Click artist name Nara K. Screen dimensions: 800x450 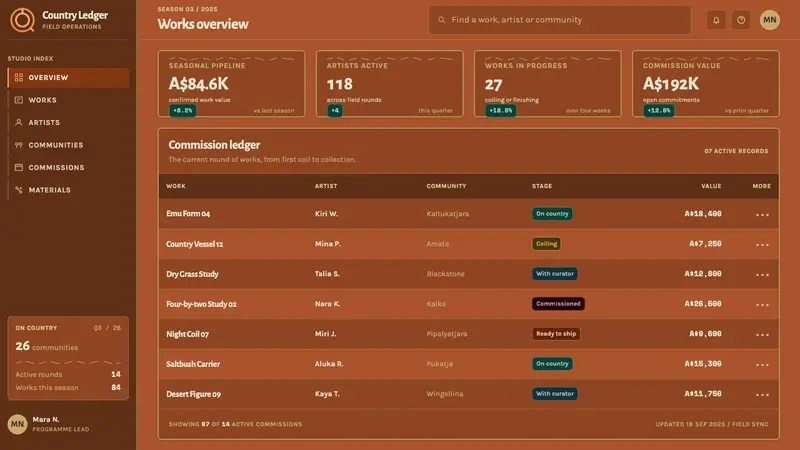[x=328, y=304]
